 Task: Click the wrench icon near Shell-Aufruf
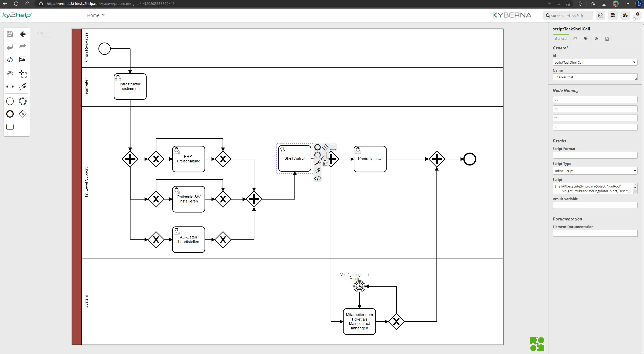(318, 163)
